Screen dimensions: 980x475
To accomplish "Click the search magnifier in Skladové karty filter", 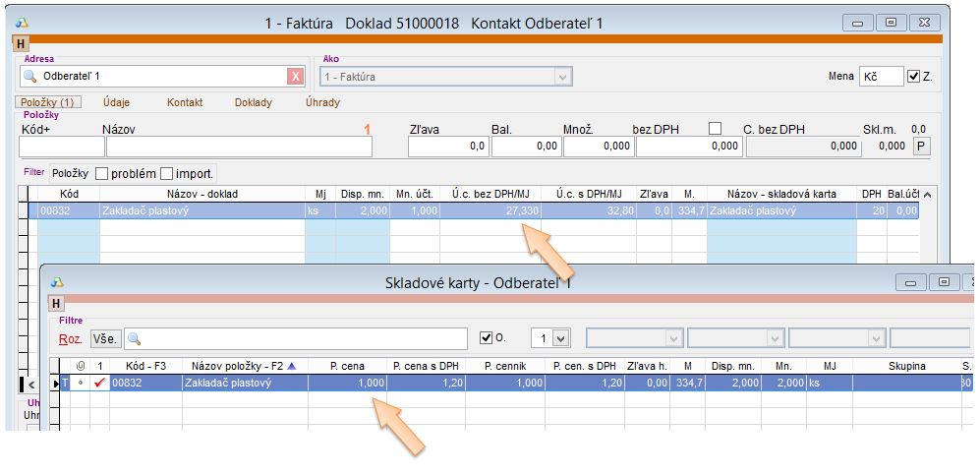I will coord(136,338).
